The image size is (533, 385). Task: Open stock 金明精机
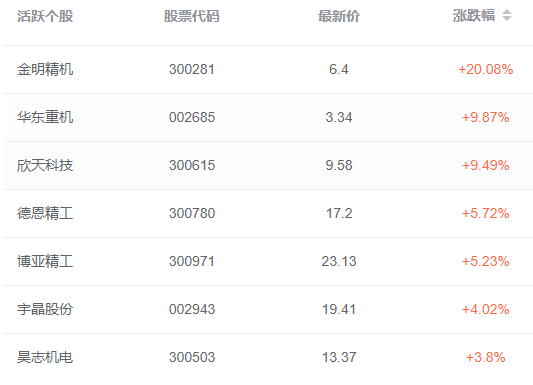click(x=45, y=69)
